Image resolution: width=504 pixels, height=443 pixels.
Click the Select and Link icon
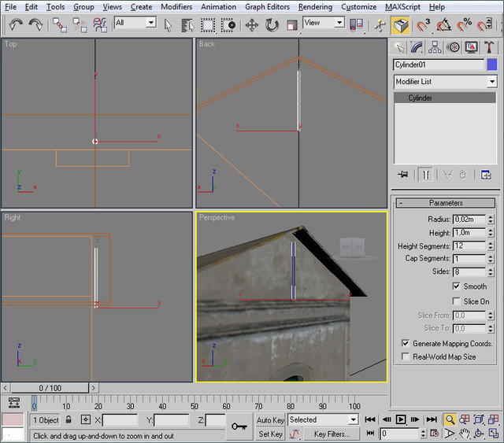pyautogui.click(x=60, y=24)
